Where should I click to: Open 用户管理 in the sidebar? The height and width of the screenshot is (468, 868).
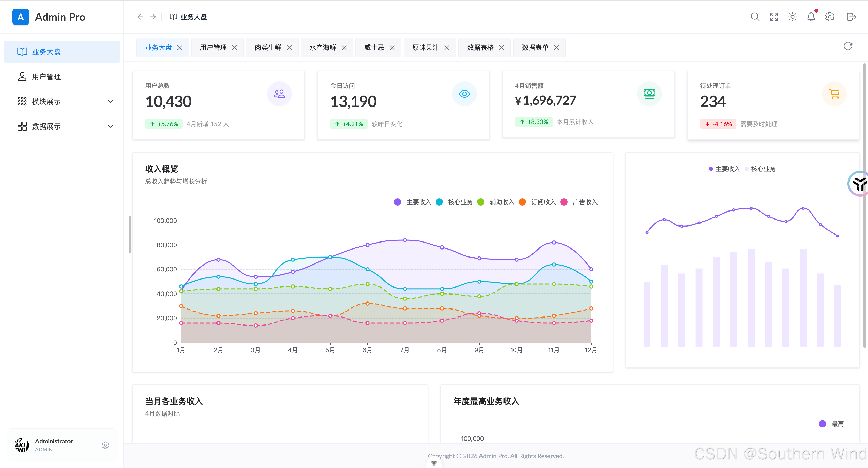point(47,77)
